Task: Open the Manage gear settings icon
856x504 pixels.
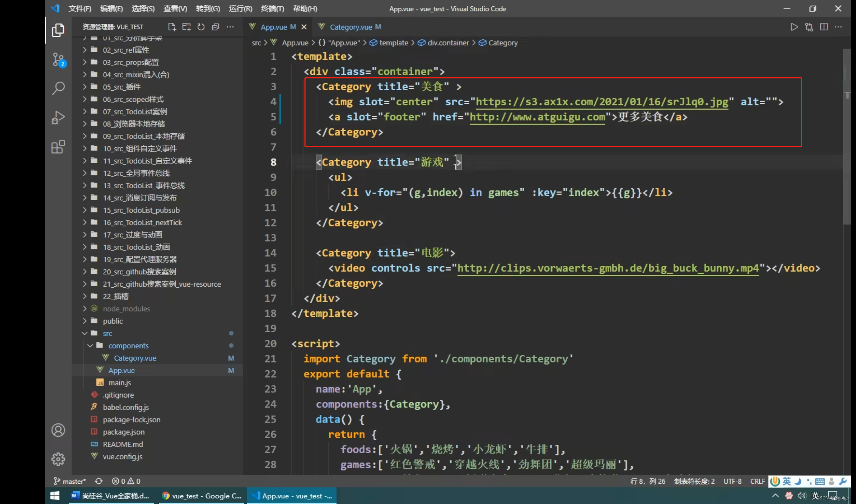Action: (58, 459)
